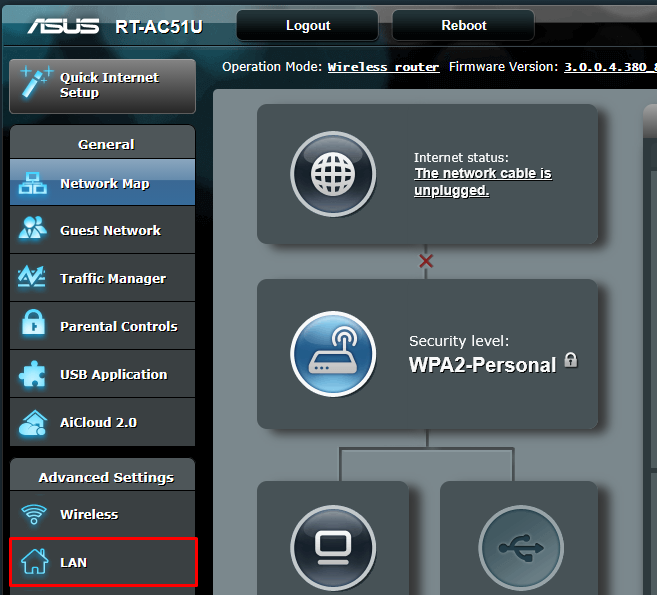This screenshot has height=595, width=657.
Task: Click the ASUS logo
Action: (x=63, y=26)
